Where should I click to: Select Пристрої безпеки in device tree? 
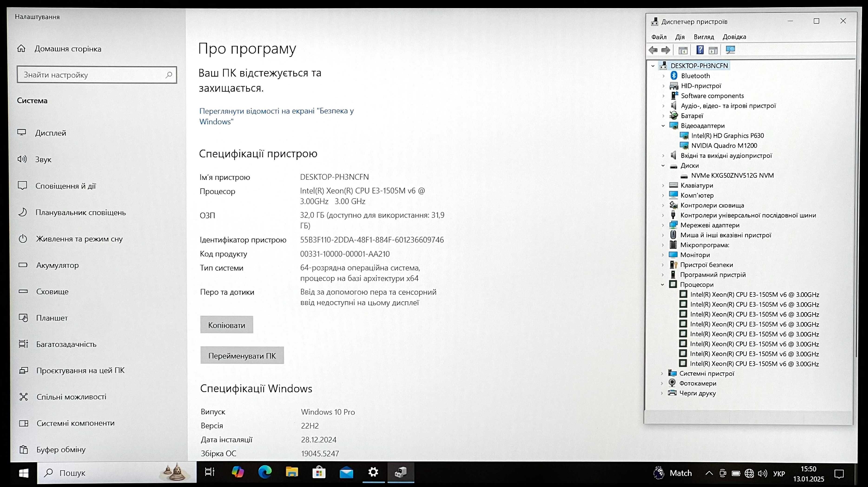pos(706,265)
